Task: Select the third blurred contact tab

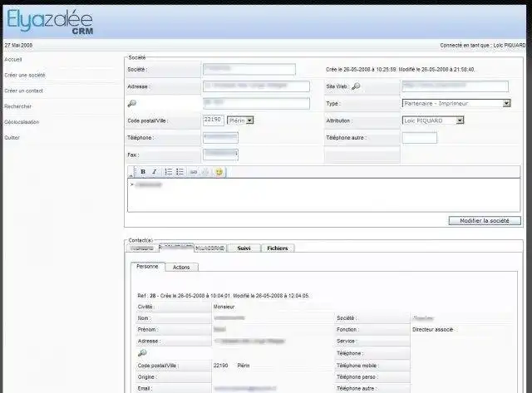Action: 210,248
